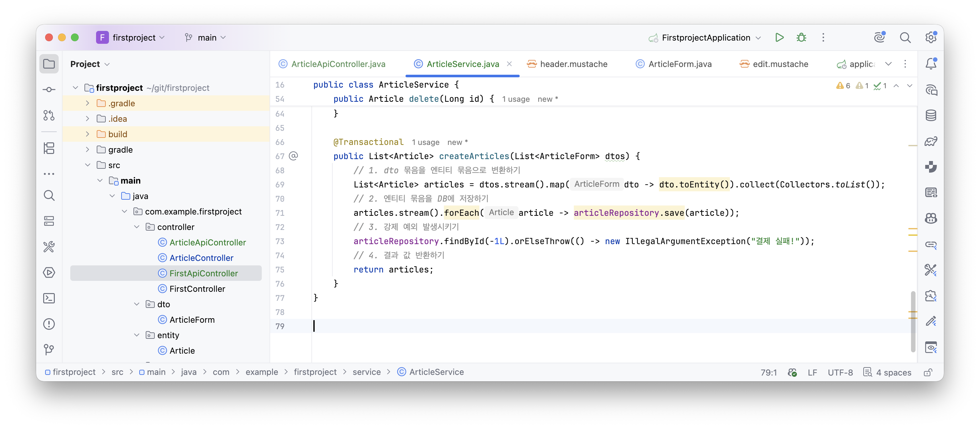980x429 pixels.
Task: Click the 1 usage hint on delete method
Action: tap(516, 99)
